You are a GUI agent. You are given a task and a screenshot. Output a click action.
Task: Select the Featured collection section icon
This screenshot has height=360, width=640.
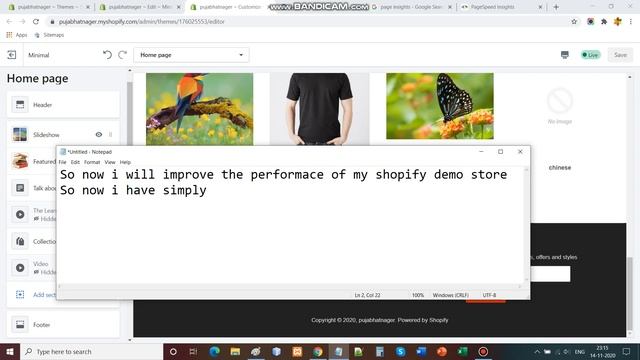(x=20, y=161)
